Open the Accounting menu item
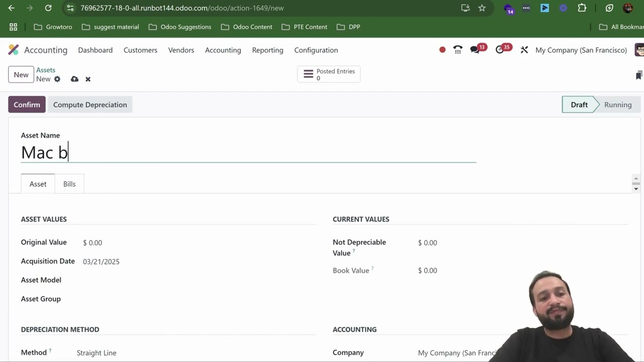This screenshot has width=644, height=362. 223,50
